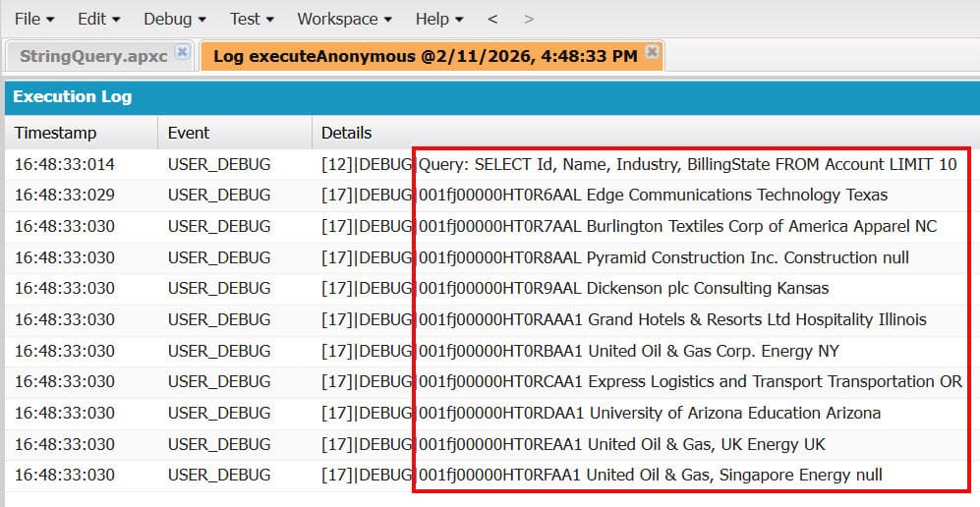Go back with the < arrow
This screenshot has width=980, height=507.
(x=492, y=20)
